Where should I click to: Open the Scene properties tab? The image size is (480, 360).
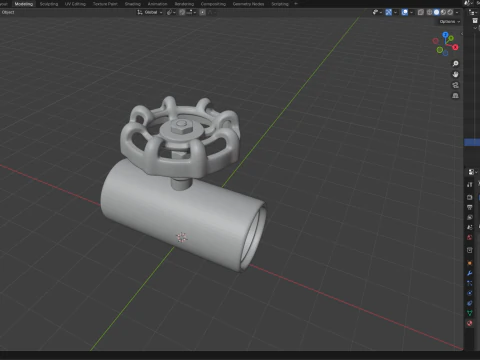tap(470, 227)
